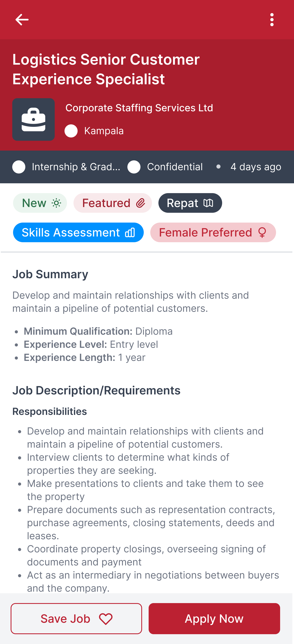
Task: Open Corporate Staffing Services Ltd company link
Action: point(139,108)
